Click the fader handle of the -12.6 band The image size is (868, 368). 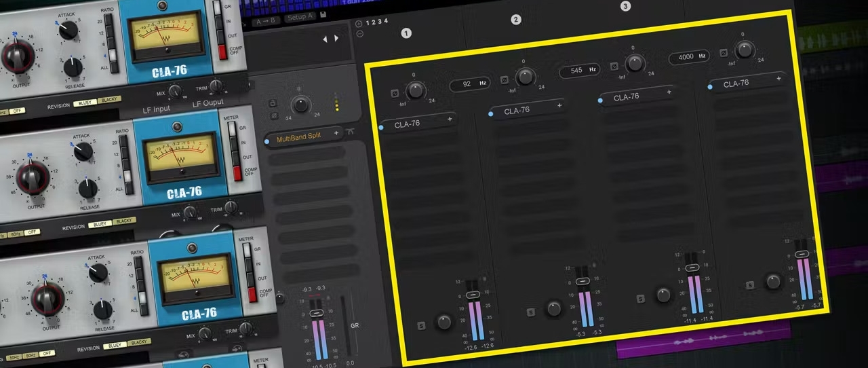click(473, 294)
